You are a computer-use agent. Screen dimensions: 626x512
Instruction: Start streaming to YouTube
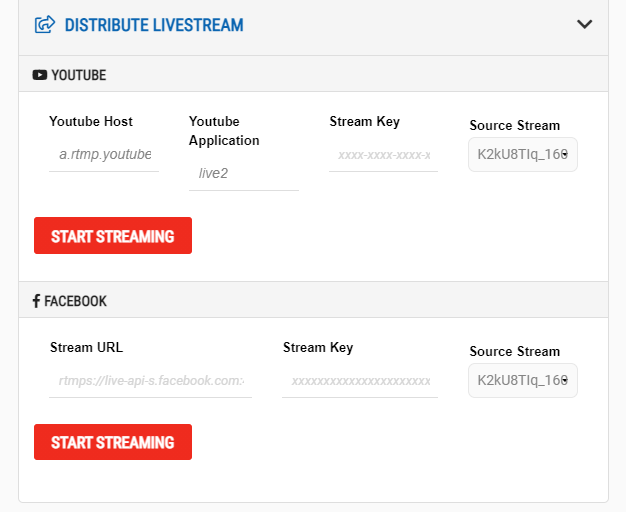[113, 236]
